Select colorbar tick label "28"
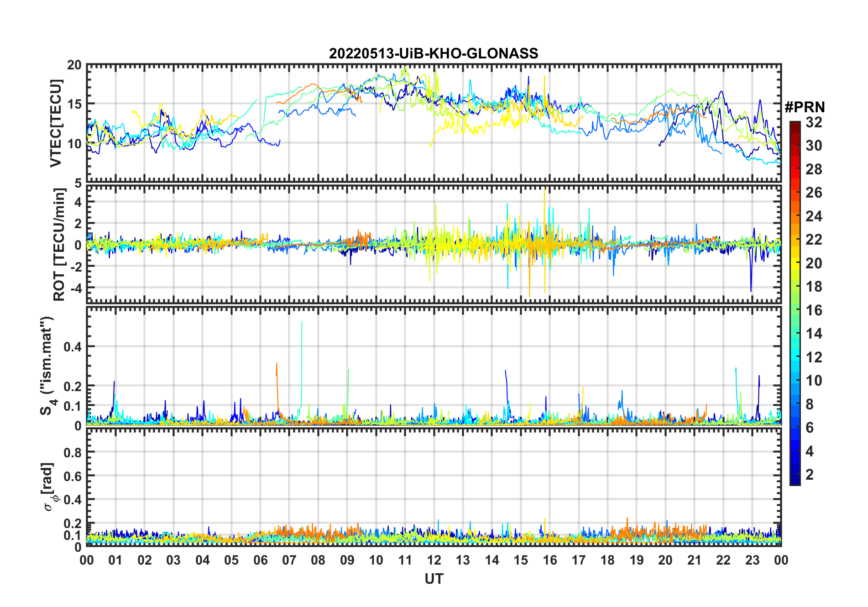 814,169
